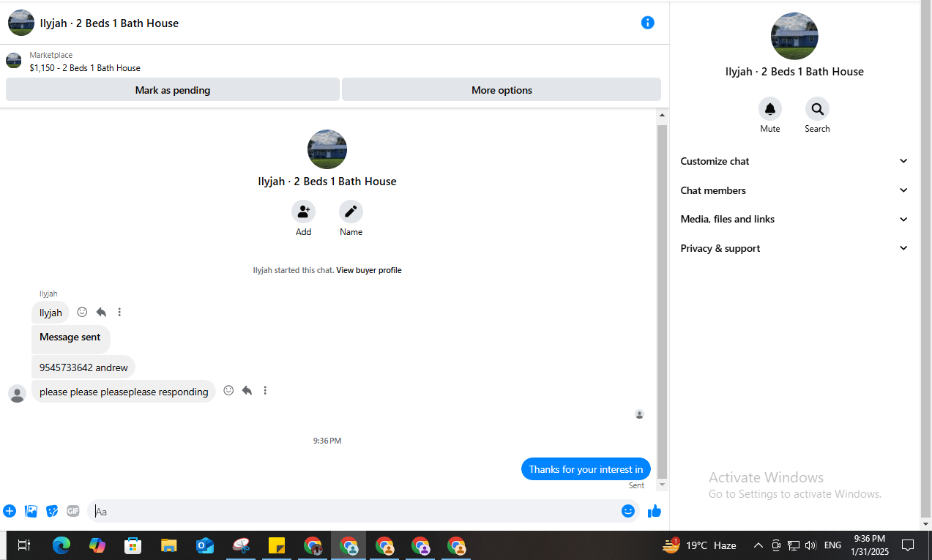The image size is (932, 560).
Task: Open the weather widget 19°C Haze
Action: tap(700, 545)
